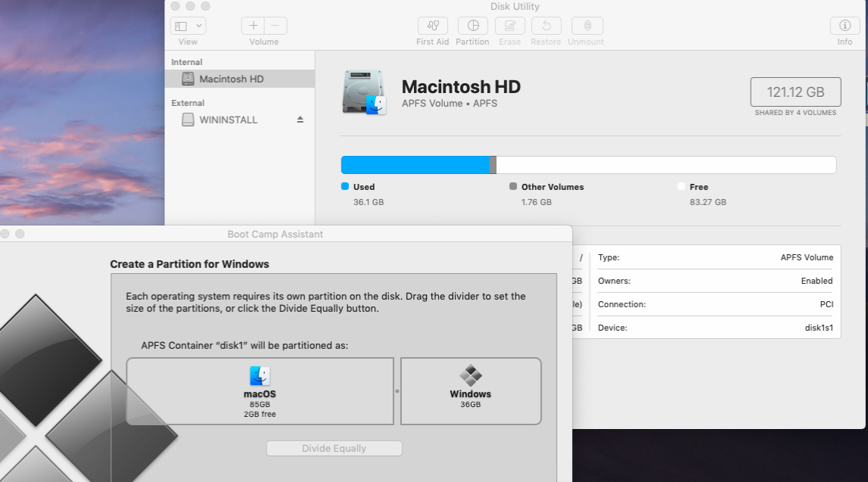Screen dimensions: 868x482
Task: Open the Partition tool in Disk Utility
Action: (473, 26)
